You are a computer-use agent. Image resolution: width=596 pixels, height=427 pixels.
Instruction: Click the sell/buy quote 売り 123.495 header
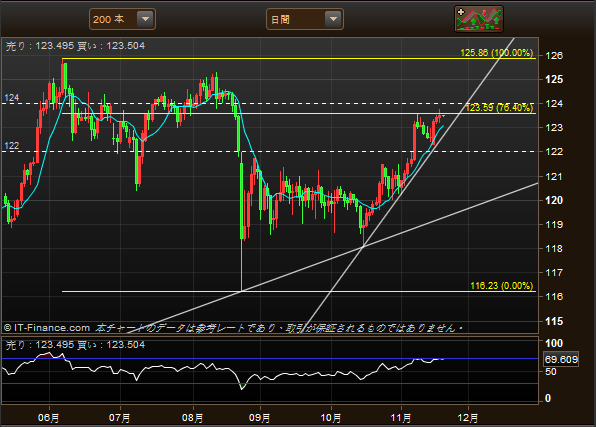click(x=75, y=46)
